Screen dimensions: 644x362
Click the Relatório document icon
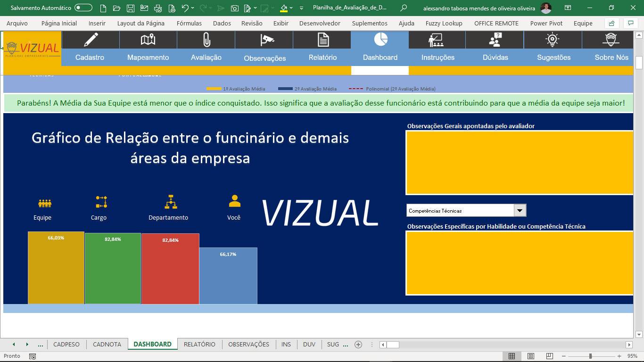tap(323, 40)
